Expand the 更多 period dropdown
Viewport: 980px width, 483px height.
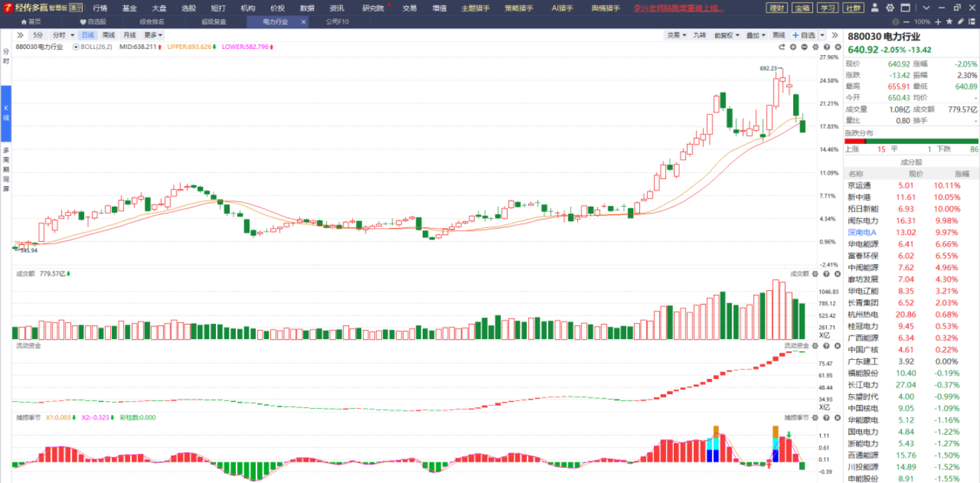pyautogui.click(x=153, y=35)
